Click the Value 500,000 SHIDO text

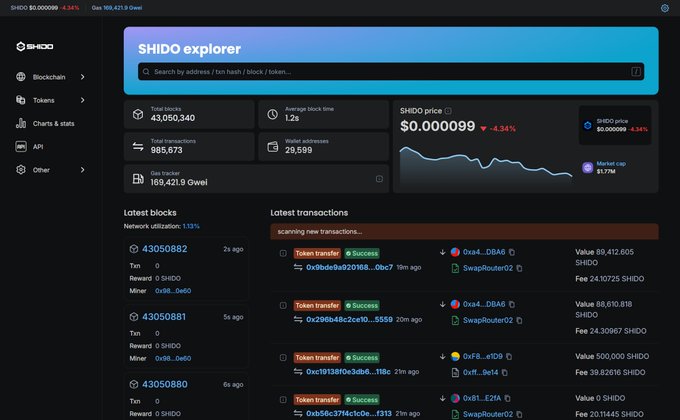(612, 356)
